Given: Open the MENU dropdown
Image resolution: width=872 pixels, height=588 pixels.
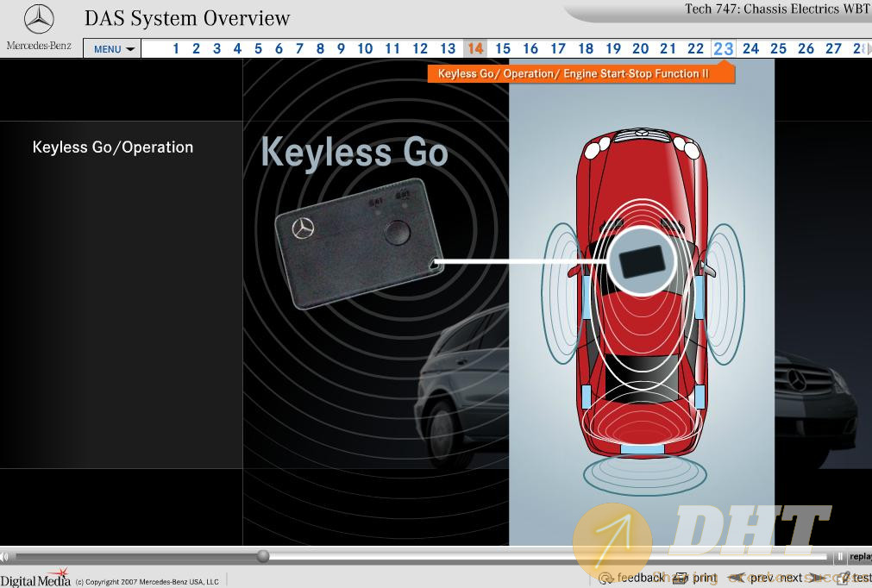Looking at the screenshot, I should [114, 49].
